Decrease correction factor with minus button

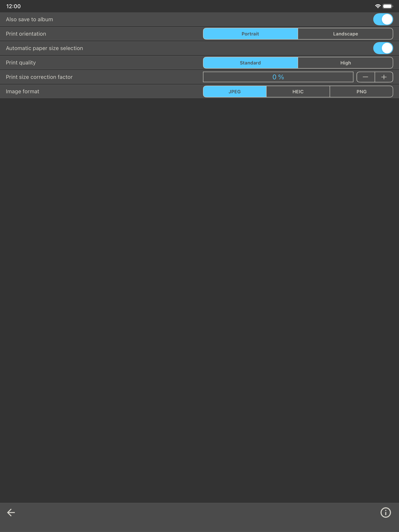pos(365,77)
